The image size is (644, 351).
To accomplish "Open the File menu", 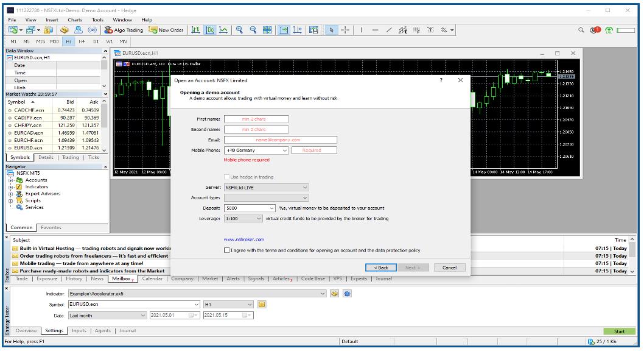I will 12,19.
